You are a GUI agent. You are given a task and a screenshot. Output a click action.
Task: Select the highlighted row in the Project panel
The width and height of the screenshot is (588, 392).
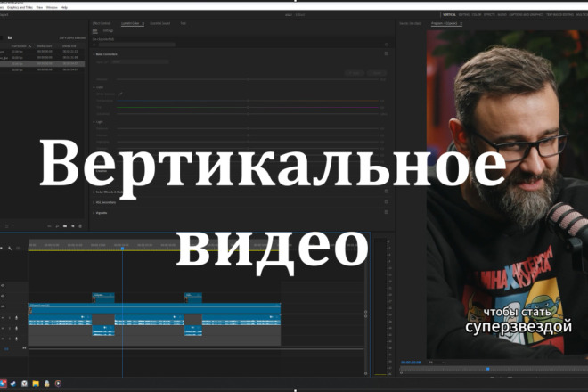(x=43, y=64)
